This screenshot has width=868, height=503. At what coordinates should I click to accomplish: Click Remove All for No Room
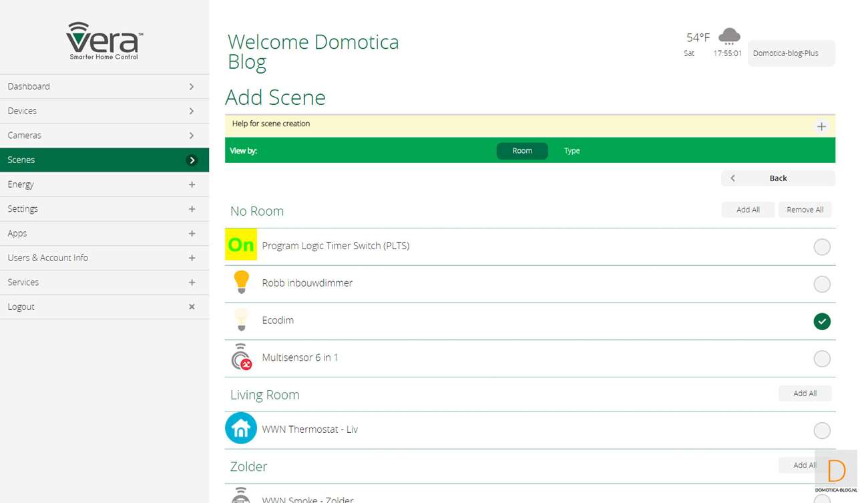coord(805,210)
